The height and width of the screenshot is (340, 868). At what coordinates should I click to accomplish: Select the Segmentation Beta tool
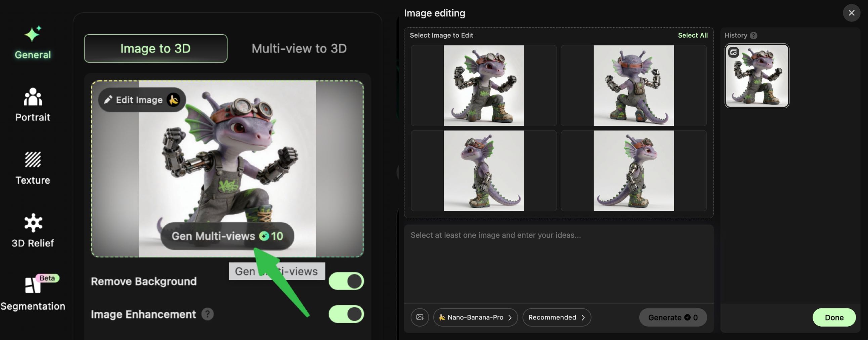[32, 287]
